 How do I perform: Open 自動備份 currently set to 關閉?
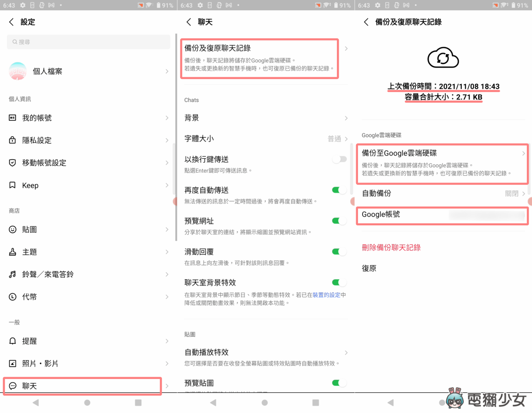(442, 193)
